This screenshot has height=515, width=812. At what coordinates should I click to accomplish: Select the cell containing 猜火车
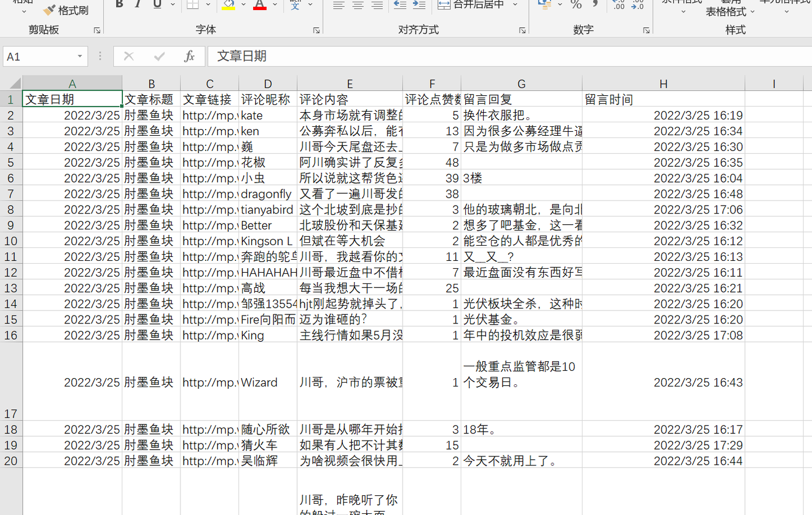(268, 445)
